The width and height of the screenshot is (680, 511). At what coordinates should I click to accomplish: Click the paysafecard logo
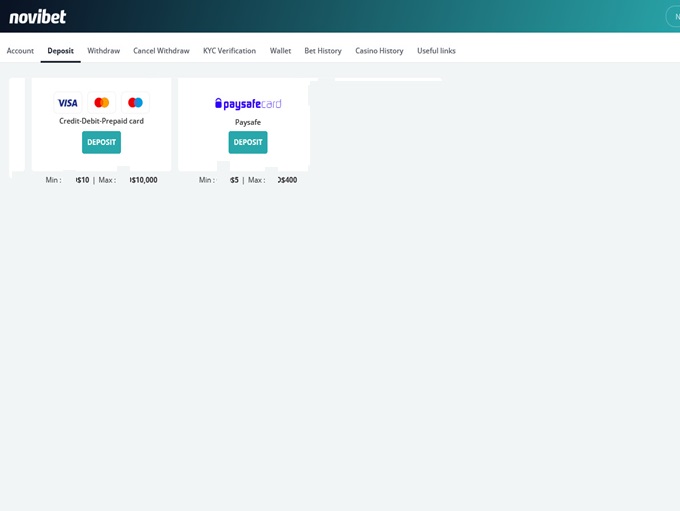[248, 104]
